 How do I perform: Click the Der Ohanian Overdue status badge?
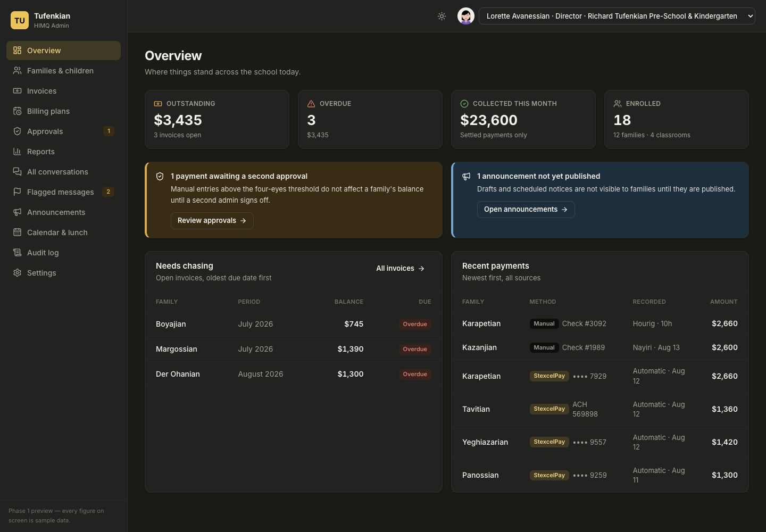(415, 374)
